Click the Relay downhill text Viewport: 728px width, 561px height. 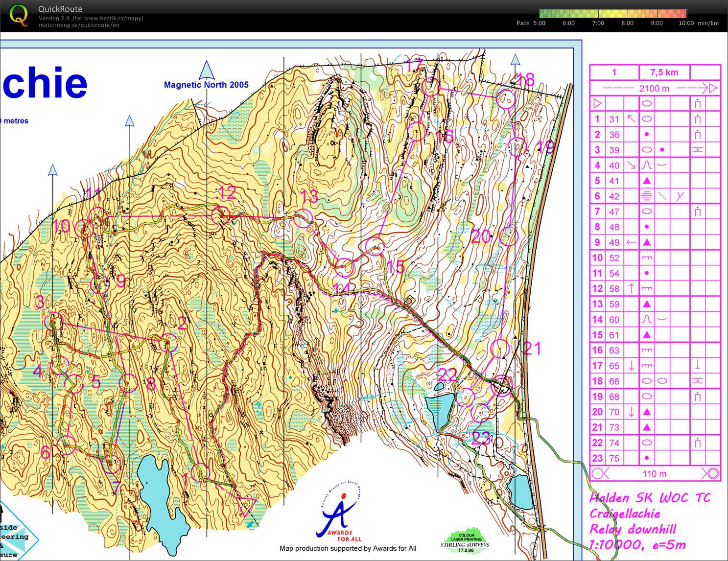[633, 529]
